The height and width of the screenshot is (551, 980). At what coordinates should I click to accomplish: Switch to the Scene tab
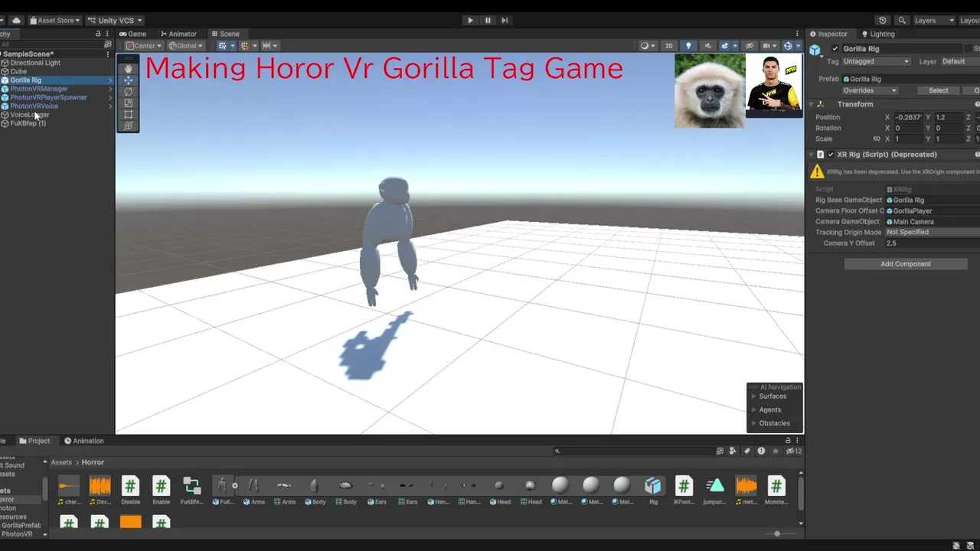[x=225, y=34]
